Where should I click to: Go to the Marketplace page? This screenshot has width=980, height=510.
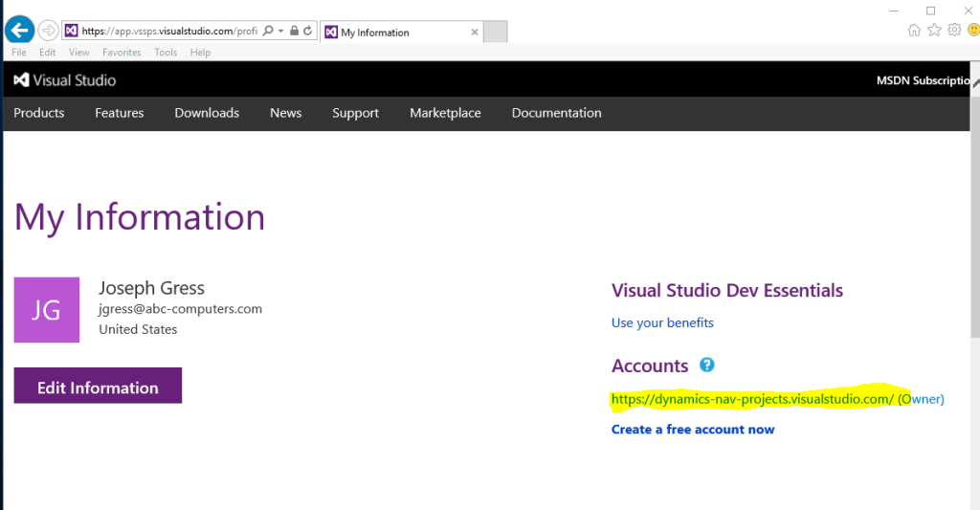click(446, 113)
